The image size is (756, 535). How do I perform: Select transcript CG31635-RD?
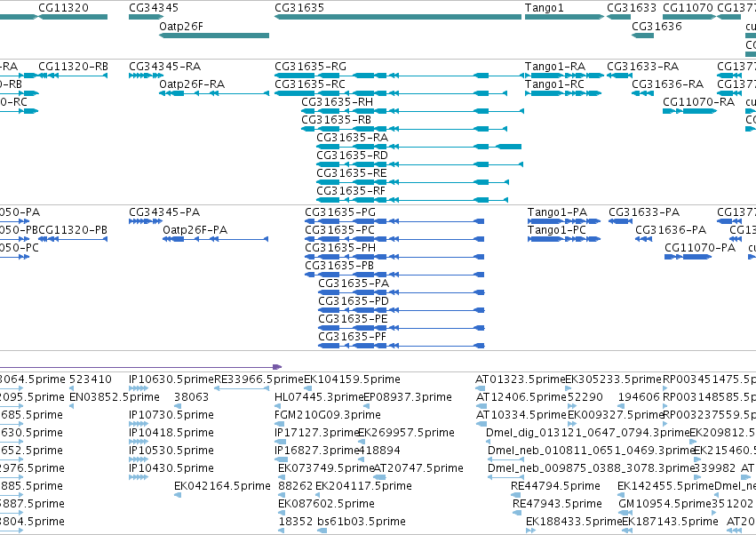[420, 164]
